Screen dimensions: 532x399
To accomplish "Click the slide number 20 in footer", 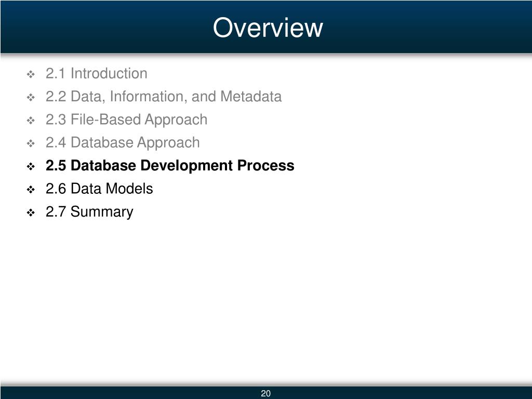I will (265, 393).
